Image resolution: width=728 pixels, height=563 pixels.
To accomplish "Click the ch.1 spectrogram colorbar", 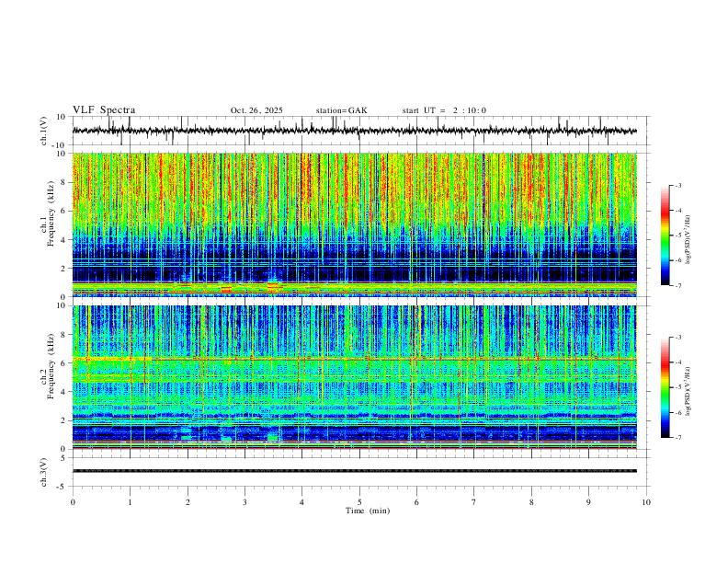I will click(x=665, y=236).
